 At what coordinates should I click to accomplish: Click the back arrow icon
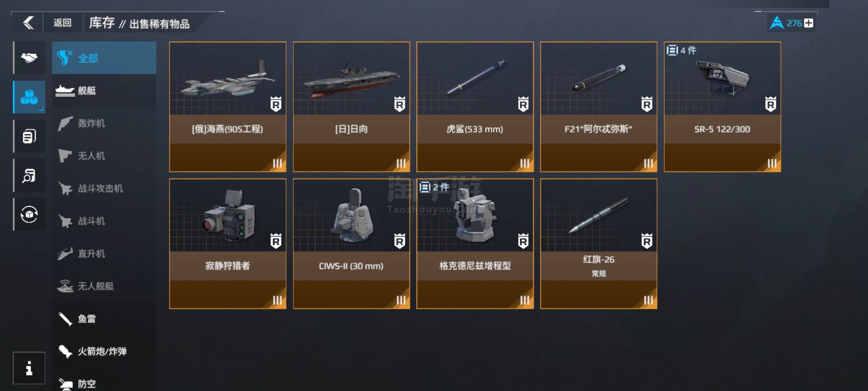28,23
